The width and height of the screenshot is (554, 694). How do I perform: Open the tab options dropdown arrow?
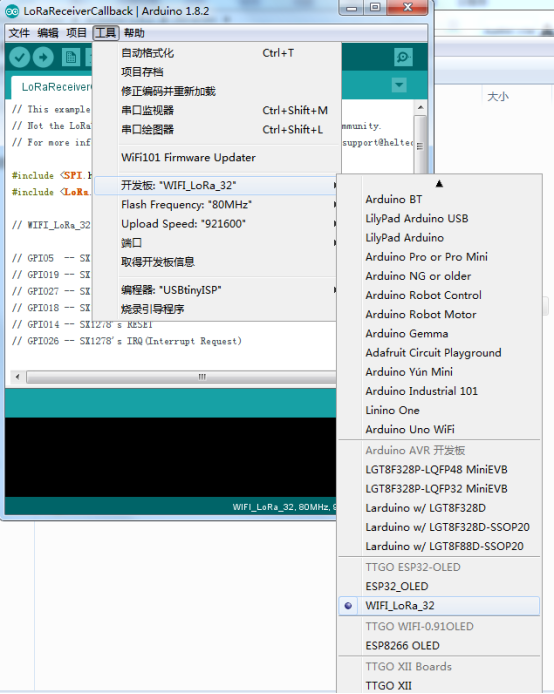399,85
